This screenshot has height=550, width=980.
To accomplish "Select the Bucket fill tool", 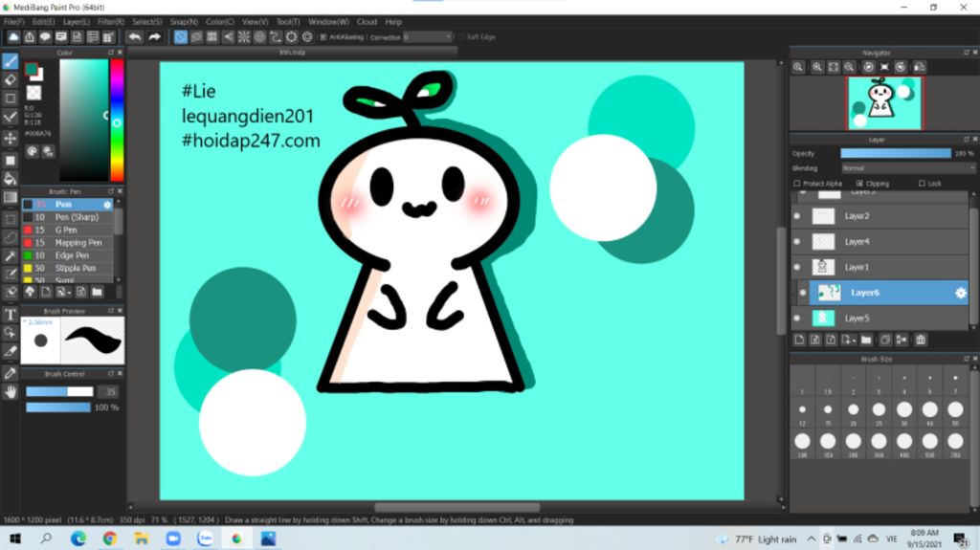I will (x=10, y=180).
